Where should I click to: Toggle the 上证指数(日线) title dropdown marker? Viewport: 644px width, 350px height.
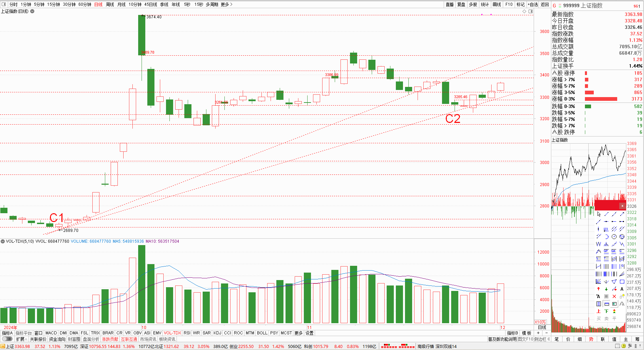(x=32, y=11)
